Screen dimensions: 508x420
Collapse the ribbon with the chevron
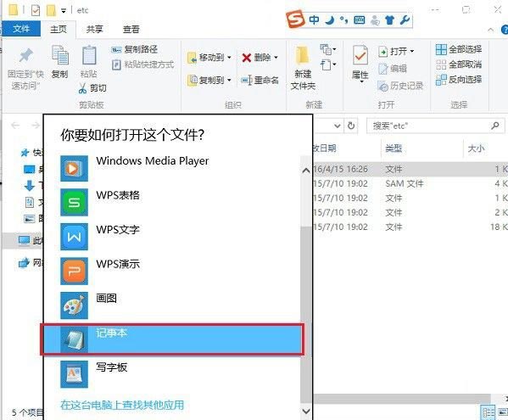pyautogui.click(x=490, y=31)
